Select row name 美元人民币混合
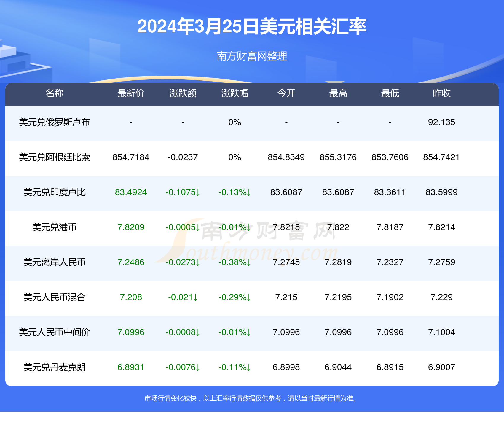Viewport: 504px width, 436px height. click(55, 297)
